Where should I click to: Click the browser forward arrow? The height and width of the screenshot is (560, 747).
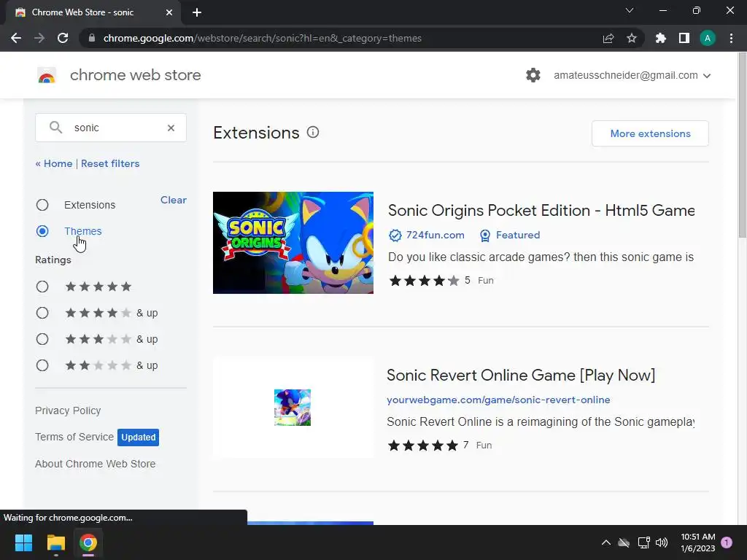coord(39,38)
